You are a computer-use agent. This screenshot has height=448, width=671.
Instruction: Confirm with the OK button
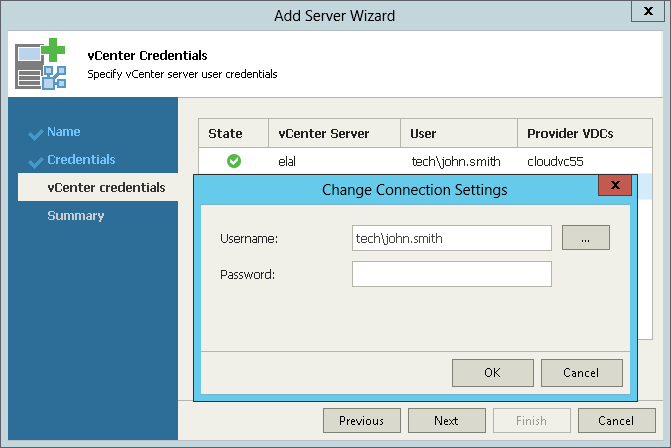(x=493, y=373)
